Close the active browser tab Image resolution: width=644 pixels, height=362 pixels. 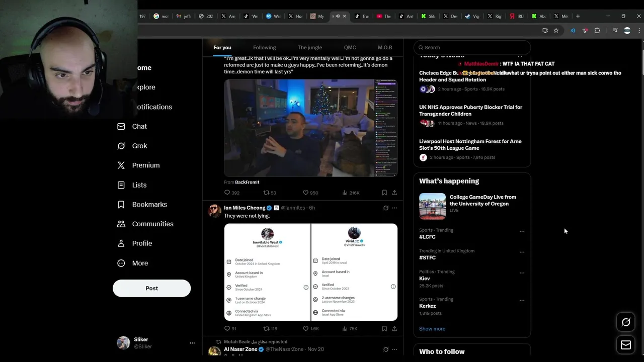click(344, 16)
